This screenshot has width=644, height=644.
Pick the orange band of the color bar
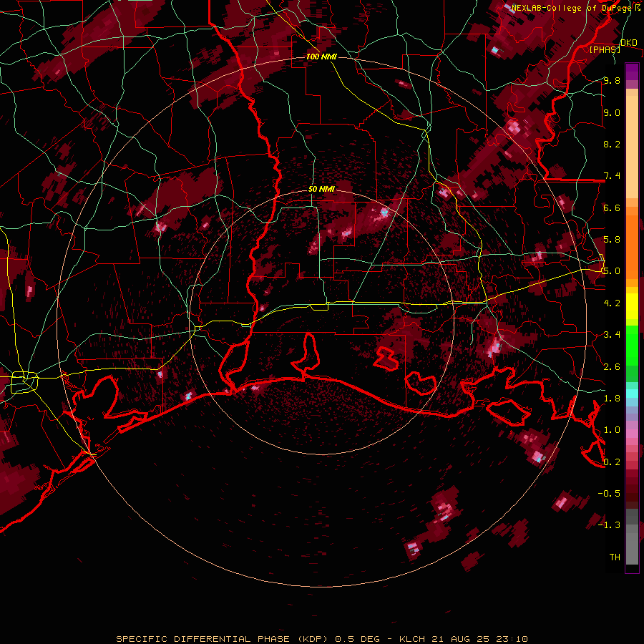tap(632, 246)
